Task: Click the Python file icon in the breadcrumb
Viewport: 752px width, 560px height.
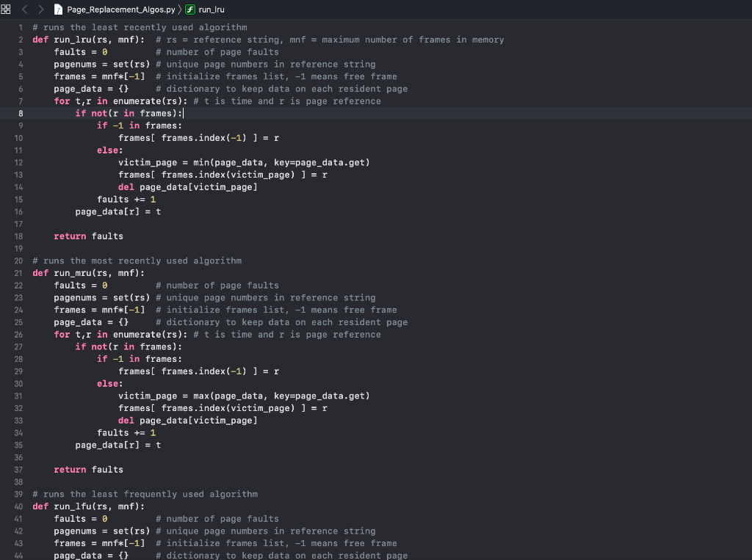Action: click(59, 10)
